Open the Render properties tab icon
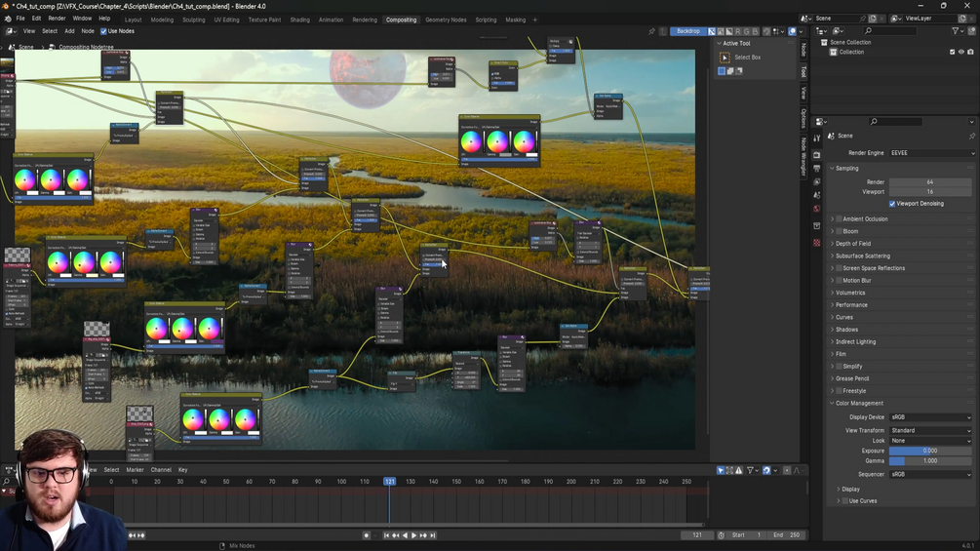Image resolution: width=980 pixels, height=551 pixels. pos(817,154)
